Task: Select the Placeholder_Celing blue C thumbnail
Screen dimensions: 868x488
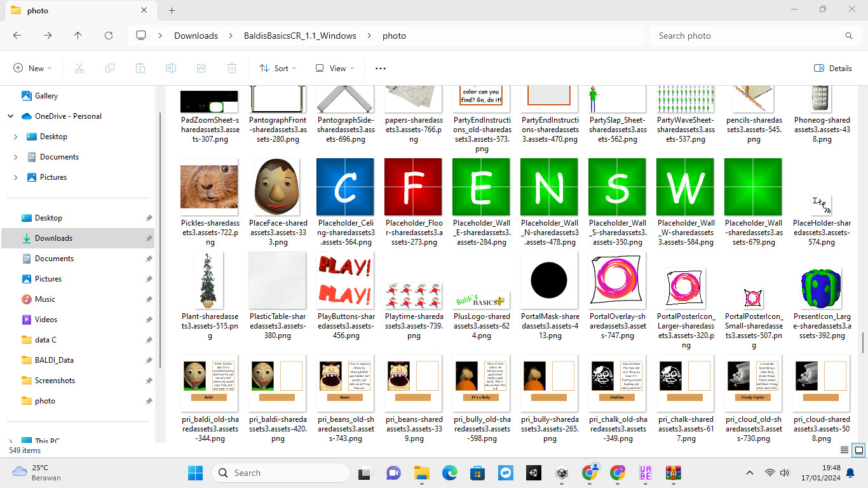Action: point(345,187)
